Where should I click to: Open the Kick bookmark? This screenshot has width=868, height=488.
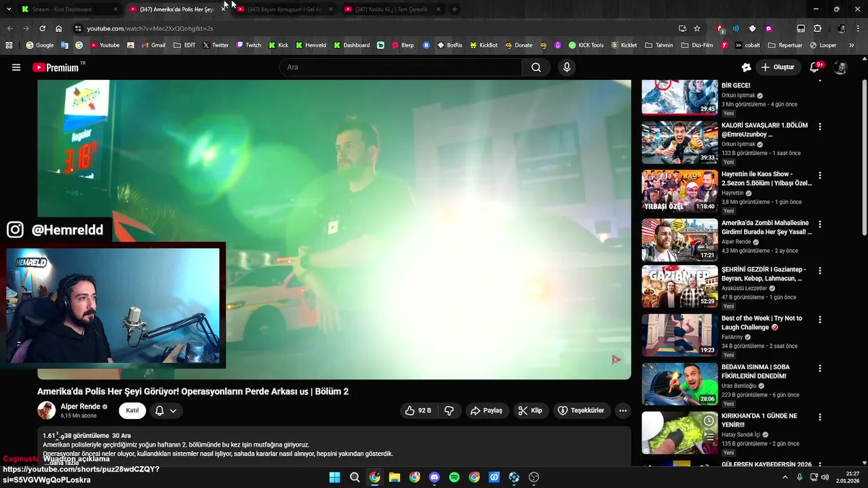pos(278,45)
